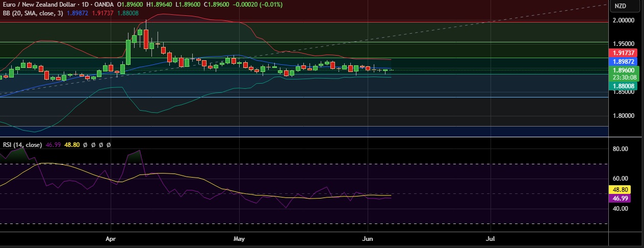Screen dimensions: 644x248
Task: Click the yellow 48.80 RSI axis tag
Action: tap(620, 189)
